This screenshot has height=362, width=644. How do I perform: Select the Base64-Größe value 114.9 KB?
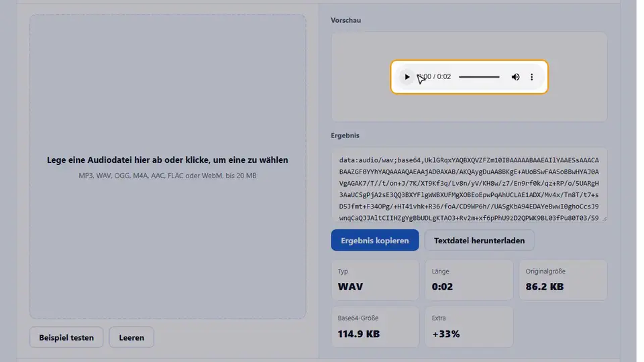pyautogui.click(x=358, y=334)
